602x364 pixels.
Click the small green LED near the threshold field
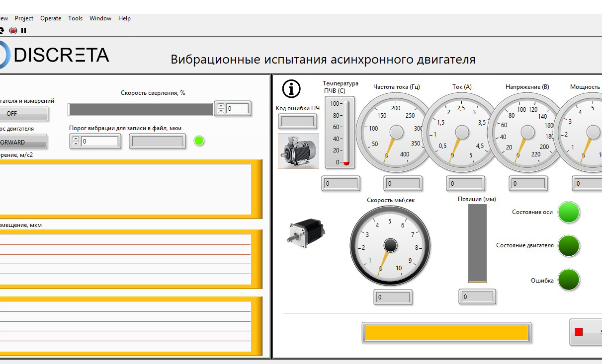tap(199, 141)
